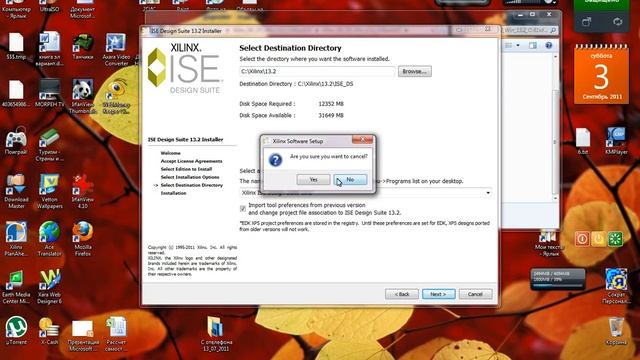The image size is (640, 360).
Task: Select the Select Edition to Install step
Action: [x=186, y=169]
